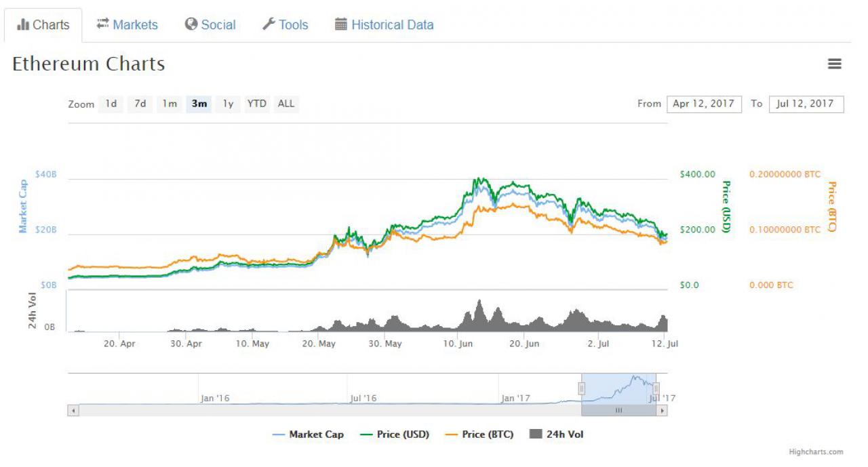Toggle Price (BTC) series in legend
The height and width of the screenshot is (467, 868).
pos(479,434)
